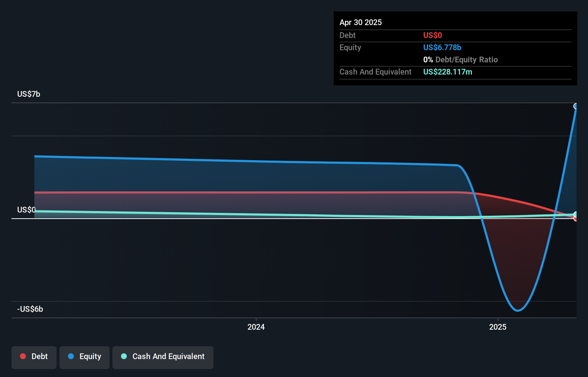This screenshot has width=588, height=377.
Task: Select the red Debt endpoint marker
Action: click(x=576, y=219)
